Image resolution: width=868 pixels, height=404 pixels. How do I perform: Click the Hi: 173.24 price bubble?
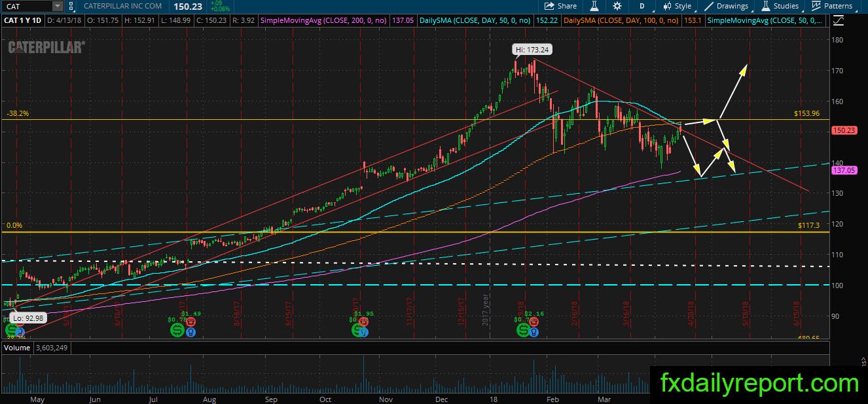[x=531, y=50]
